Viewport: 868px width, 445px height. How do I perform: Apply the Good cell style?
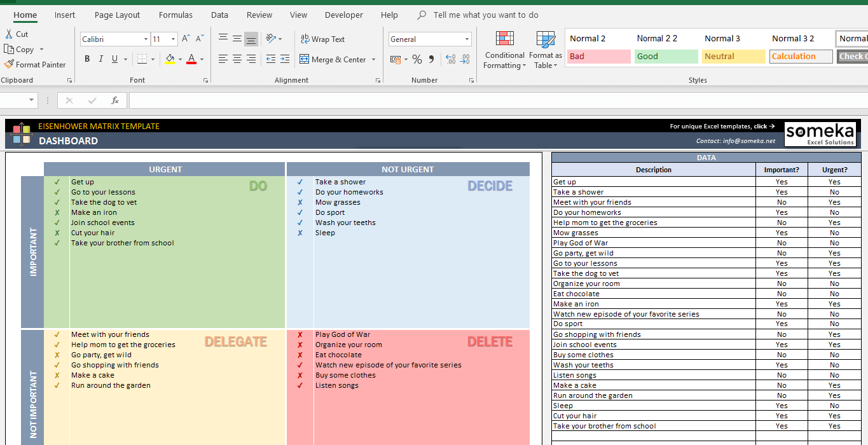click(666, 56)
